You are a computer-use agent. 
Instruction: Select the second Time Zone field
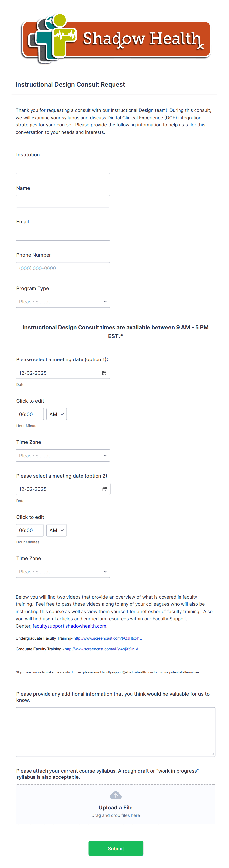coord(63,571)
